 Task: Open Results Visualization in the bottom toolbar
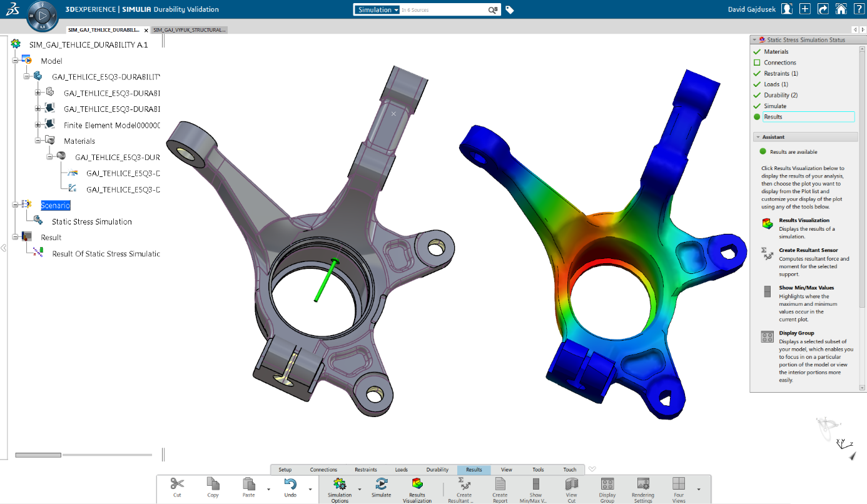(x=417, y=490)
